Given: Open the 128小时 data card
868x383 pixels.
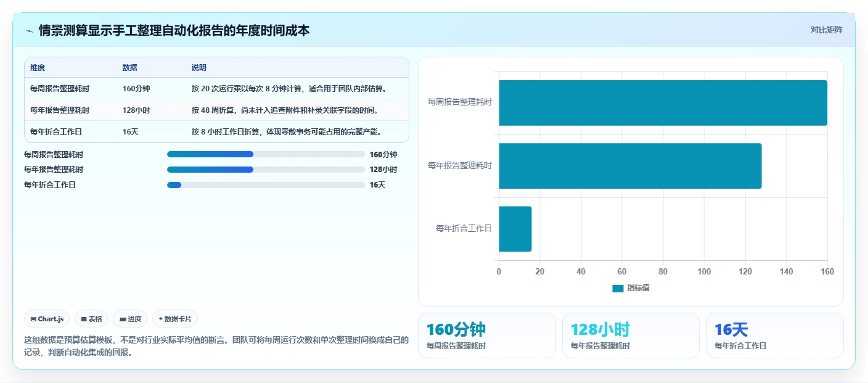Looking at the screenshot, I should click(x=631, y=336).
